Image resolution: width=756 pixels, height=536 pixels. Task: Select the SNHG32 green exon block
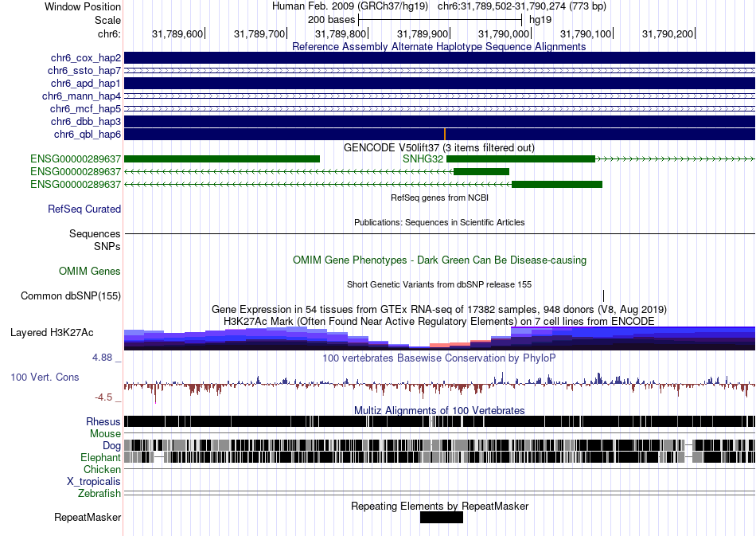coord(520,158)
